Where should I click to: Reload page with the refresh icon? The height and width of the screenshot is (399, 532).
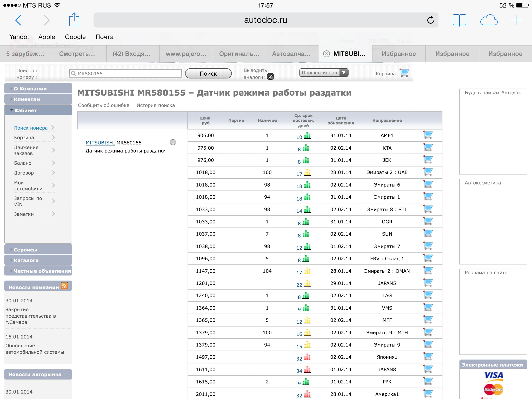(430, 20)
